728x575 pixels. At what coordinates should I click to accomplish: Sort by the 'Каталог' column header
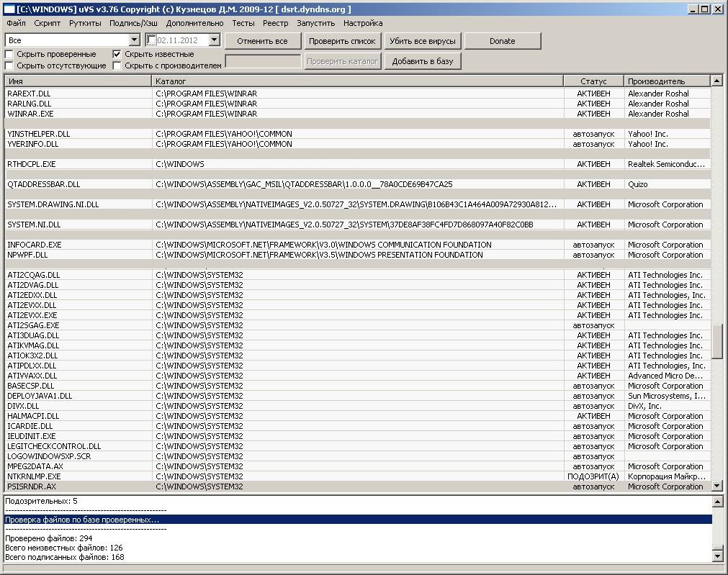357,81
